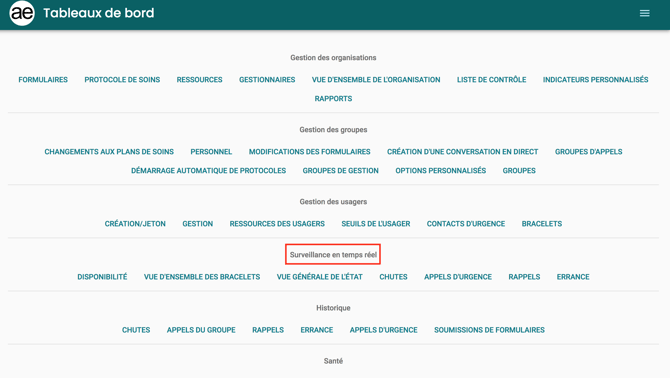Select the Gestionnaires link
670x378 pixels.
tap(267, 80)
